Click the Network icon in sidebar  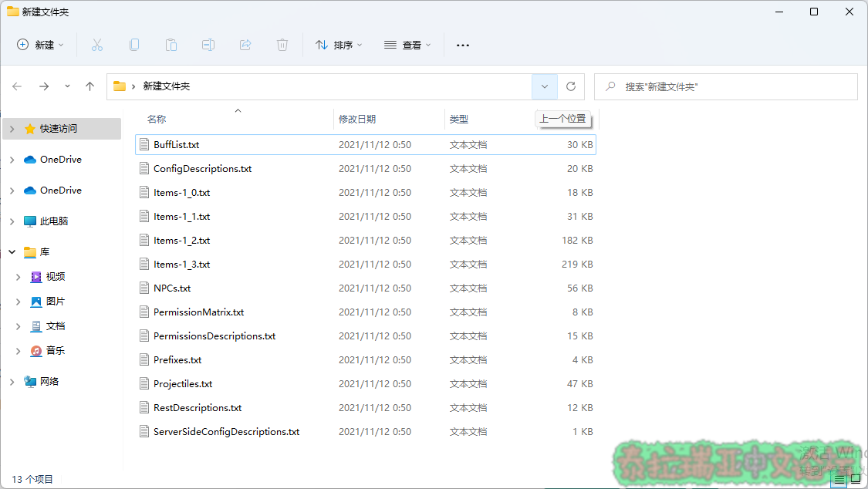(30, 381)
